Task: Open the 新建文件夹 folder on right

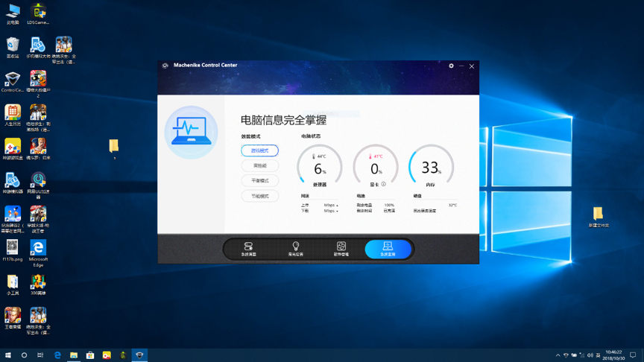Action: tap(599, 217)
